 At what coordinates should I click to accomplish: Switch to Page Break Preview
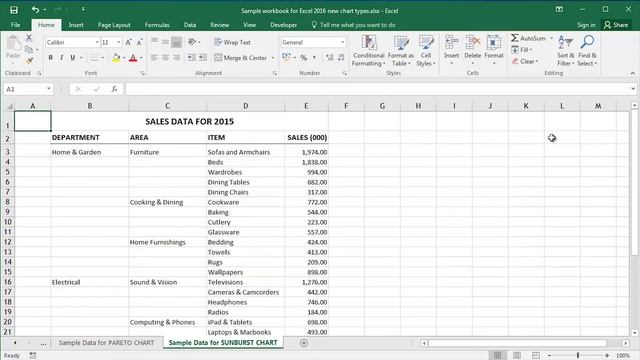(536, 356)
